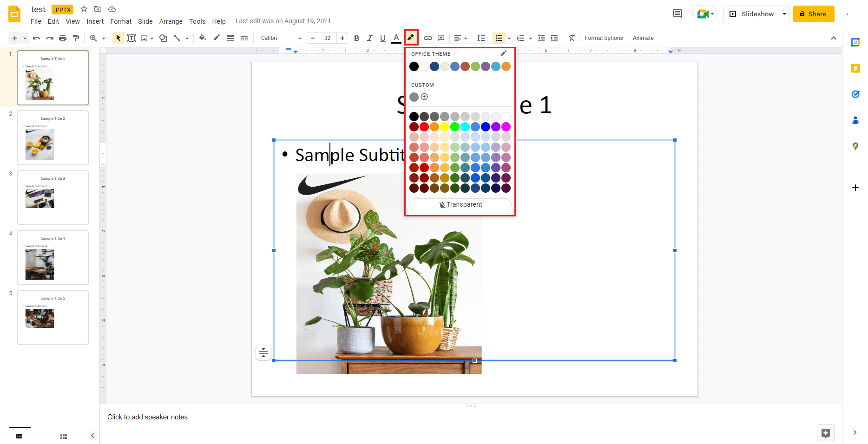The width and height of the screenshot is (868, 444).
Task: Open Google Calendar from the side panel
Action: click(x=855, y=42)
